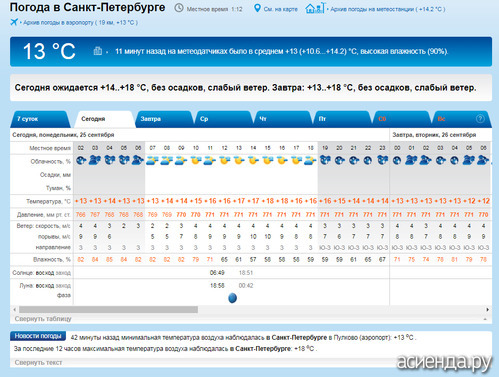Click Санкт-Петербурге link in maximum temperature news
This screenshot has width=499, height=377.
(263, 349)
